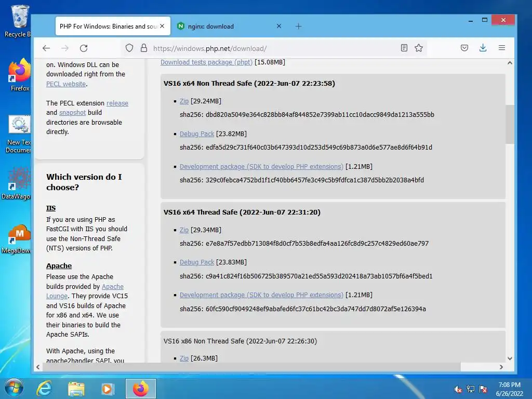Close the nginx download tab

(x=279, y=26)
